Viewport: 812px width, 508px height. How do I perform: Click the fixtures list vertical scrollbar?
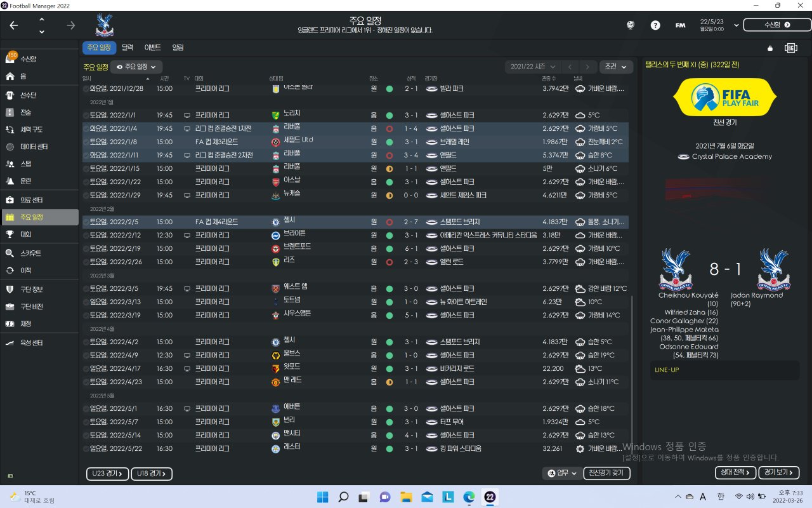[632, 375]
